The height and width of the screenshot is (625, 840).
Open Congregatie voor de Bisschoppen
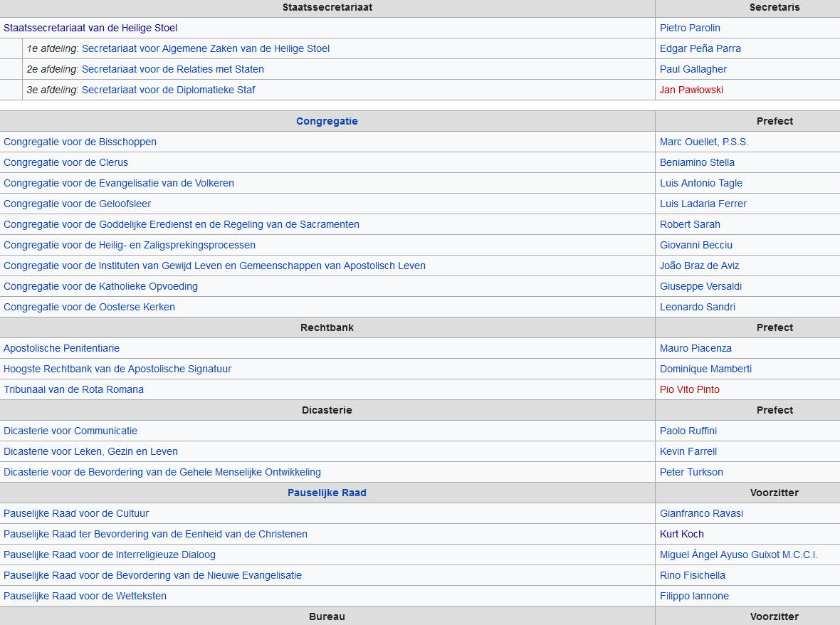(80, 142)
